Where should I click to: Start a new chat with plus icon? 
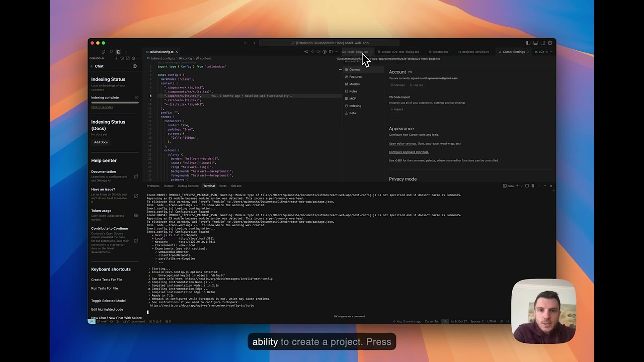[x=116, y=58]
